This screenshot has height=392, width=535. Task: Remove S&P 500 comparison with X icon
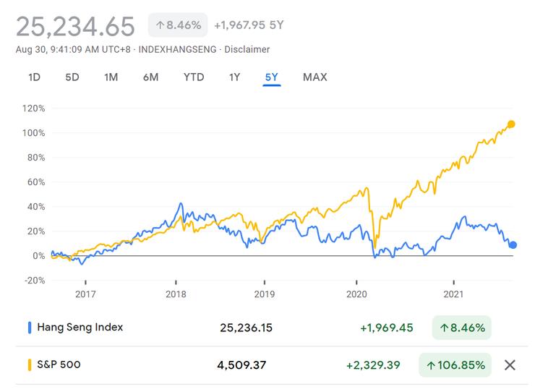pyautogui.click(x=510, y=365)
